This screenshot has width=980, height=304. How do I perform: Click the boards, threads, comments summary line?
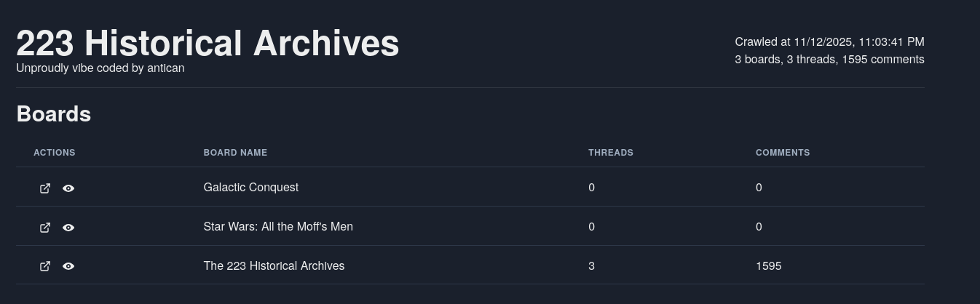pyautogui.click(x=829, y=60)
